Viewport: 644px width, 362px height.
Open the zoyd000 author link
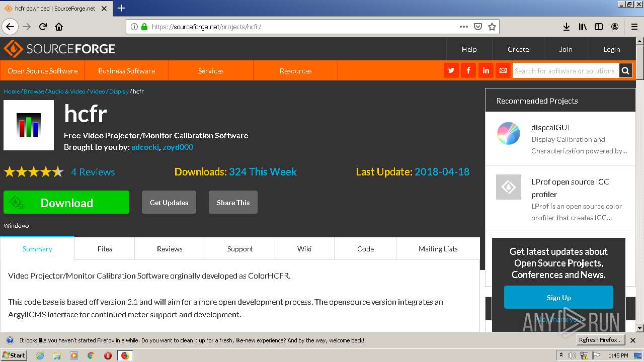tap(178, 147)
